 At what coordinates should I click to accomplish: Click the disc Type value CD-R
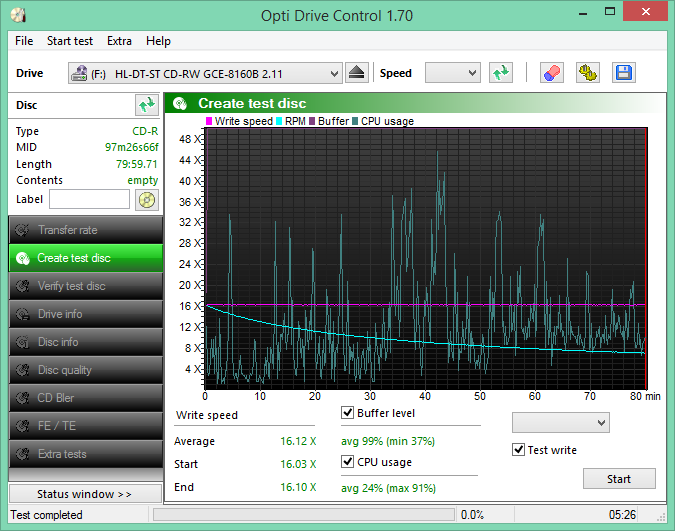[x=145, y=131]
